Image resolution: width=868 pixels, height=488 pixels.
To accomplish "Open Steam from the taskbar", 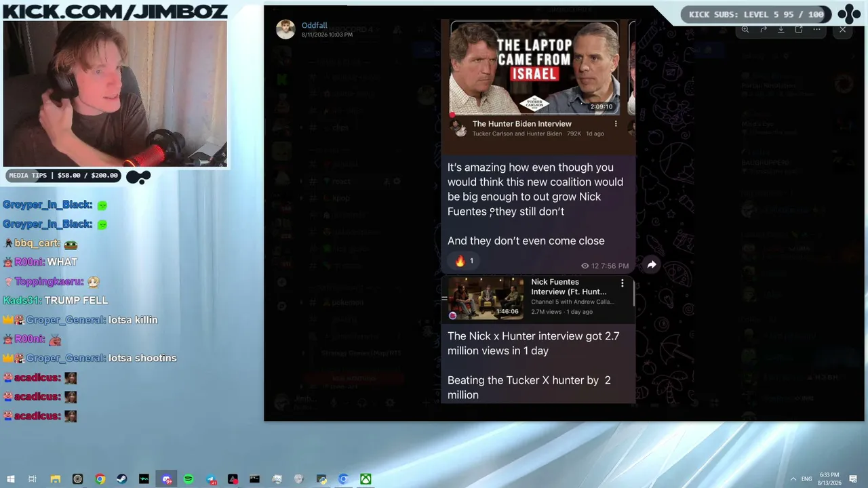I will click(122, 479).
